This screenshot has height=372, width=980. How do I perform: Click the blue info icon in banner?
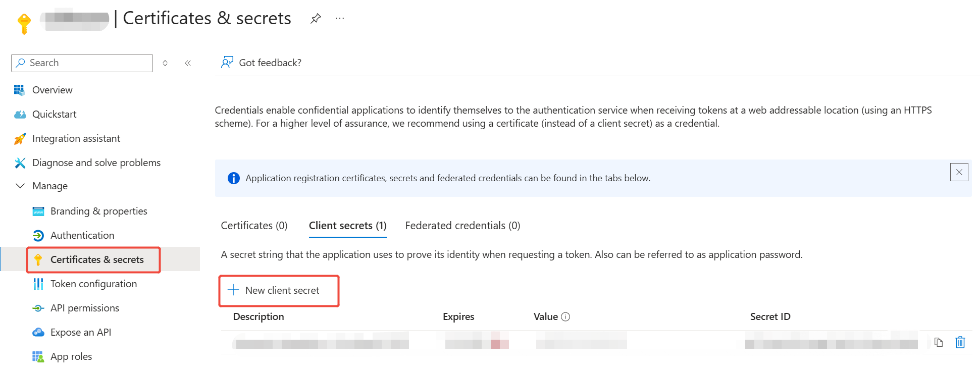(234, 178)
